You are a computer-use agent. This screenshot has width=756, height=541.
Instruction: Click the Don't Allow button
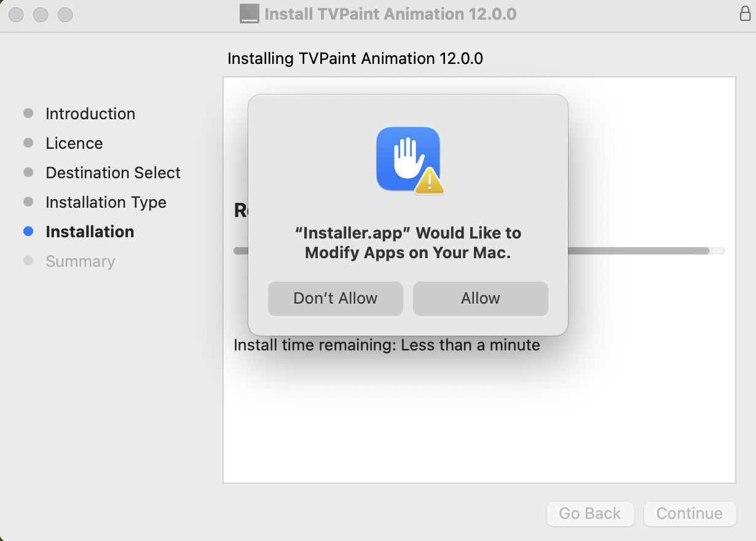pos(335,298)
